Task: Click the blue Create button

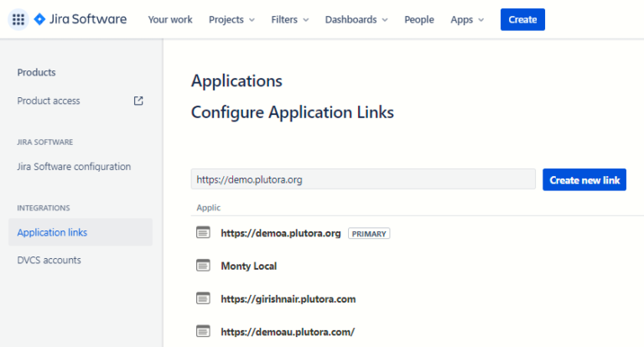Action: 522,19
